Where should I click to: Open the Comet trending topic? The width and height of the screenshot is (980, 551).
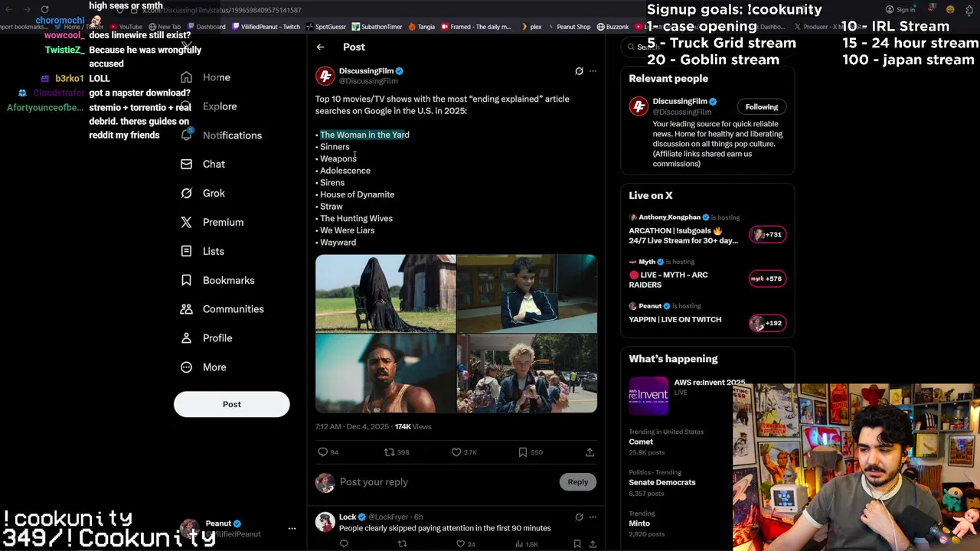pyautogui.click(x=641, y=442)
